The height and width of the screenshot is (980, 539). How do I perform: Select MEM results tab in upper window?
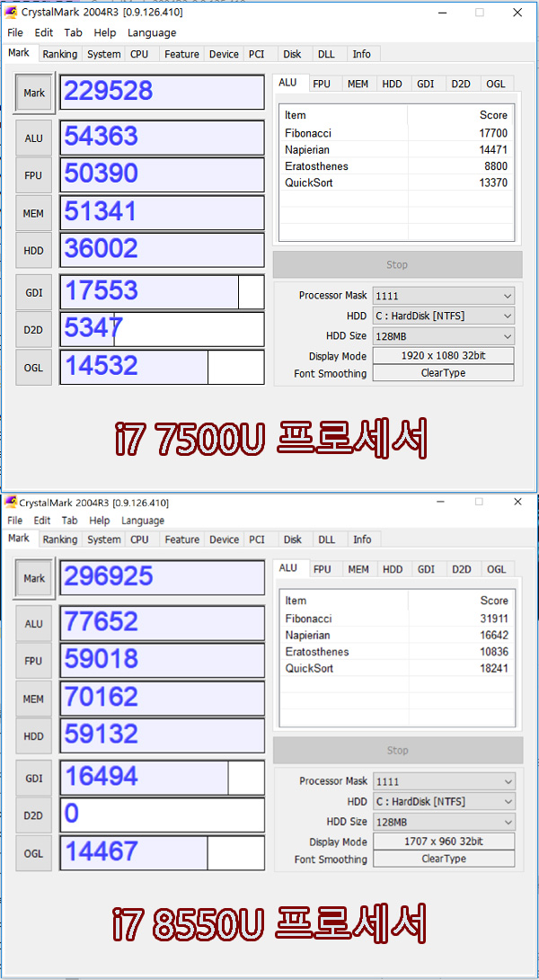(358, 84)
